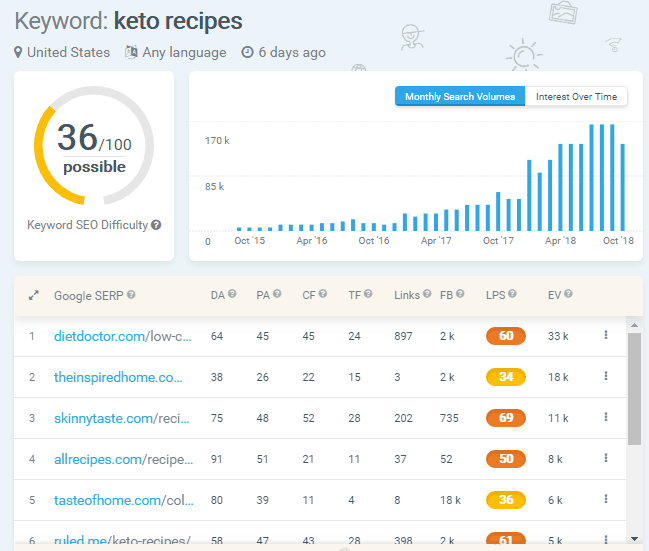Screen dimensions: 649x551
Task: Click the help icon beside Google SERP
Action: (132, 295)
